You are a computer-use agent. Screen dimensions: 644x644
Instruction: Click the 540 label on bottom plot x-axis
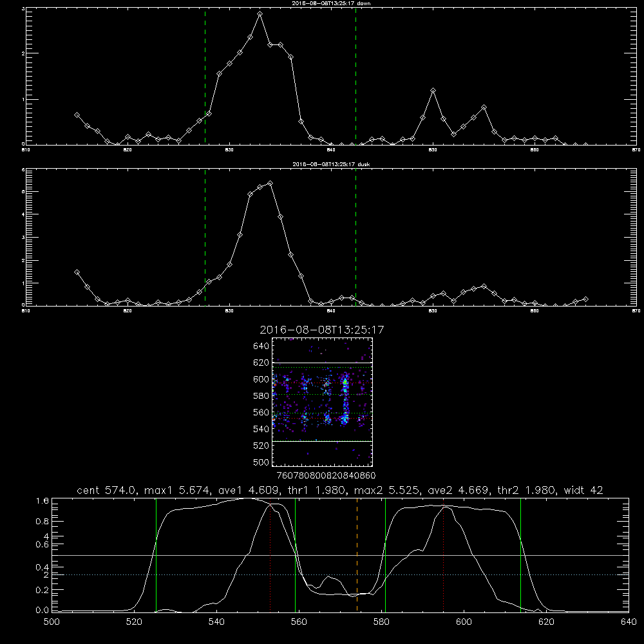point(216,622)
